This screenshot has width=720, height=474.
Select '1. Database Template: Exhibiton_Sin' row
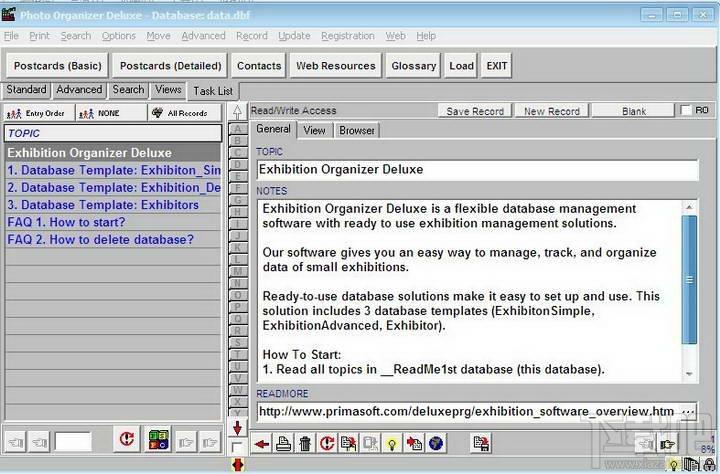coord(113,170)
